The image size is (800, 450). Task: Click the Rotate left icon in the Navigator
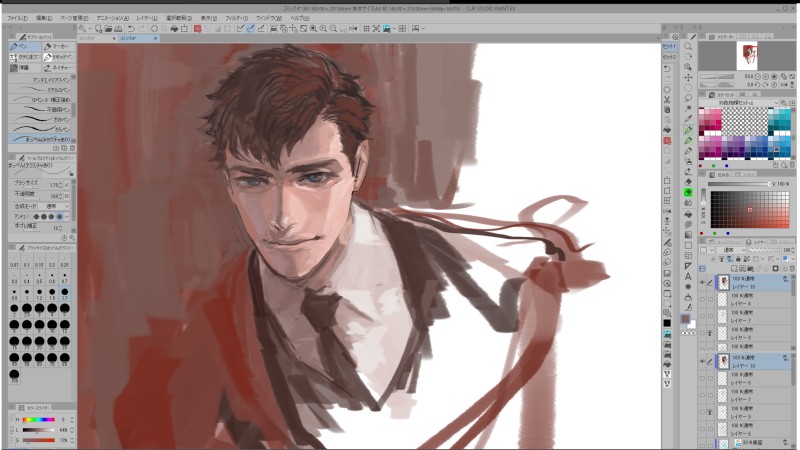click(x=757, y=85)
